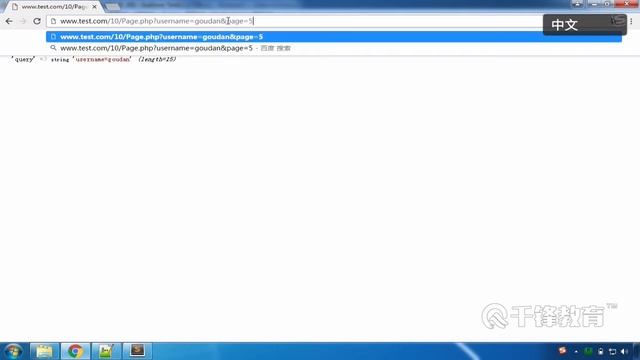Select highlighted URL suggestion for Page.php
Screen dimensions: 640x360
click(334, 37)
